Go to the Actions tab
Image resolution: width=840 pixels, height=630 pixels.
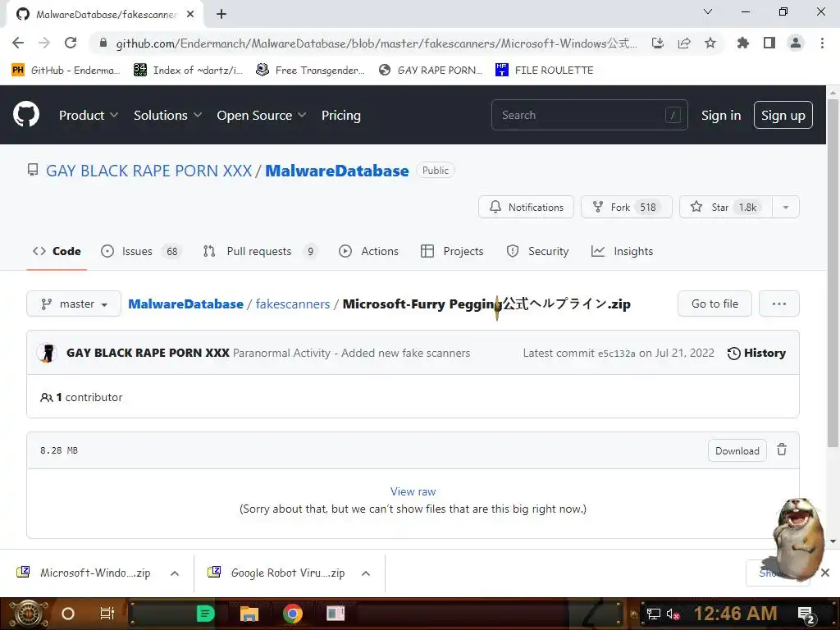368,251
